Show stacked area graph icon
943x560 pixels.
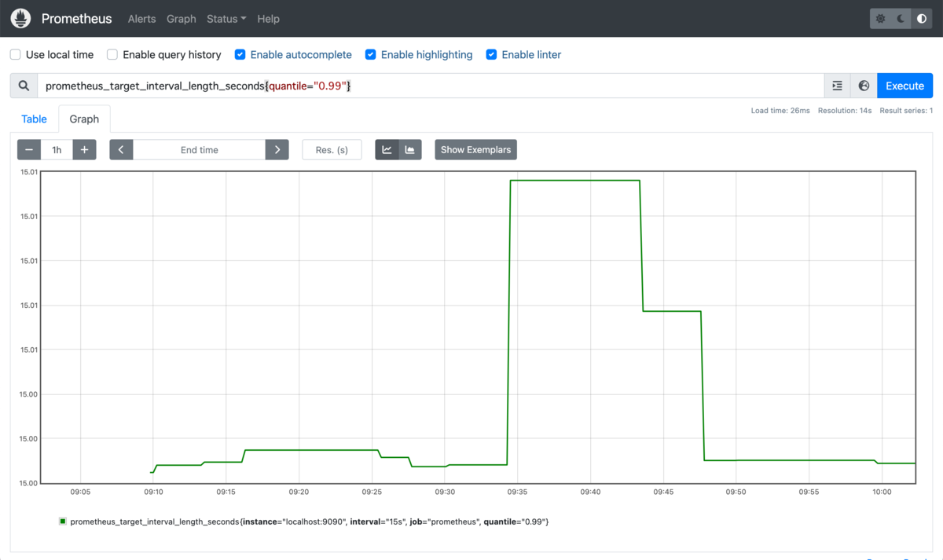tap(410, 149)
